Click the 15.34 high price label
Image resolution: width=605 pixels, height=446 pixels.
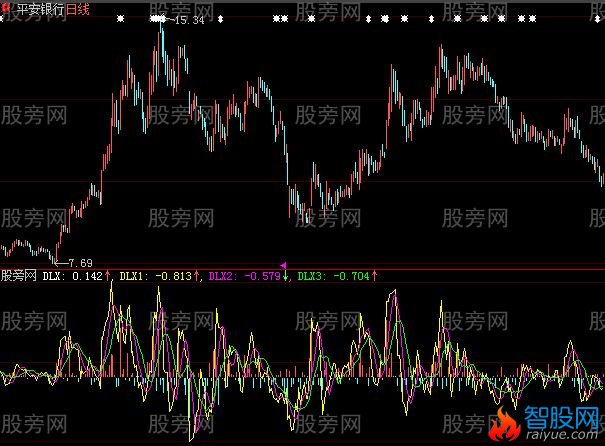click(x=189, y=20)
